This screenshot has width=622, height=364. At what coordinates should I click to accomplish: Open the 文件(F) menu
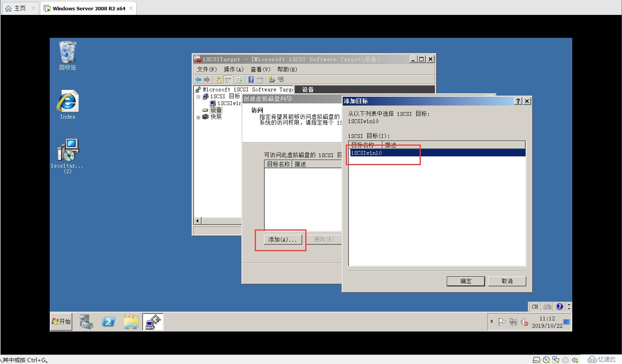pyautogui.click(x=207, y=69)
